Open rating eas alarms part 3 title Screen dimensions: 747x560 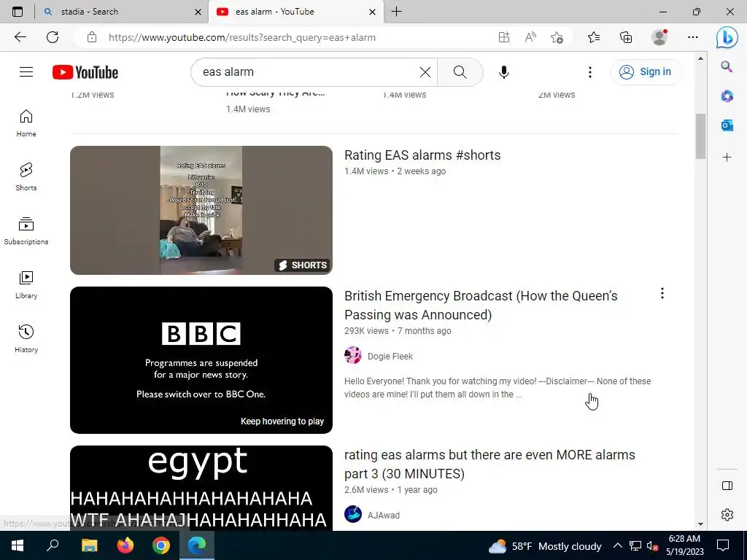point(489,464)
